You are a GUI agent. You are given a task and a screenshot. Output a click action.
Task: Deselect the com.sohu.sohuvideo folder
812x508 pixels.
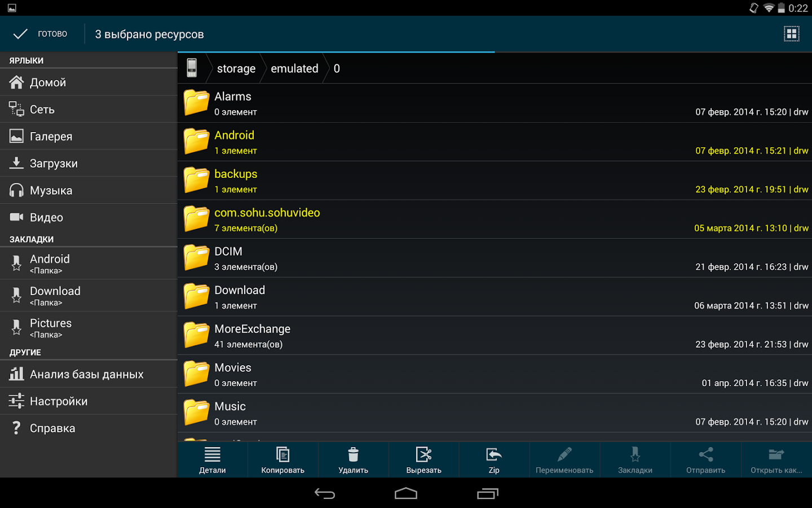(x=495, y=219)
